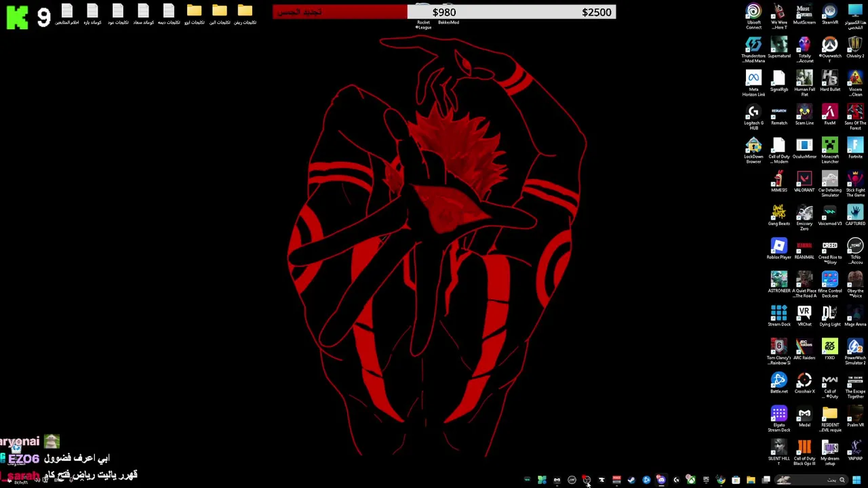Select the Elgato Stream Deck icon
This screenshot has width=868, height=488.
(x=779, y=419)
